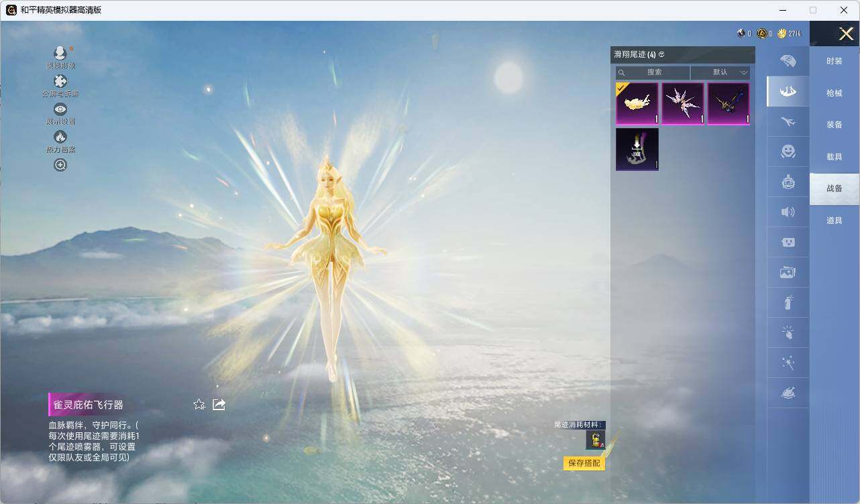The height and width of the screenshot is (504, 860).
Task: Switch to the 载具 tab
Action: pyautogui.click(x=835, y=157)
